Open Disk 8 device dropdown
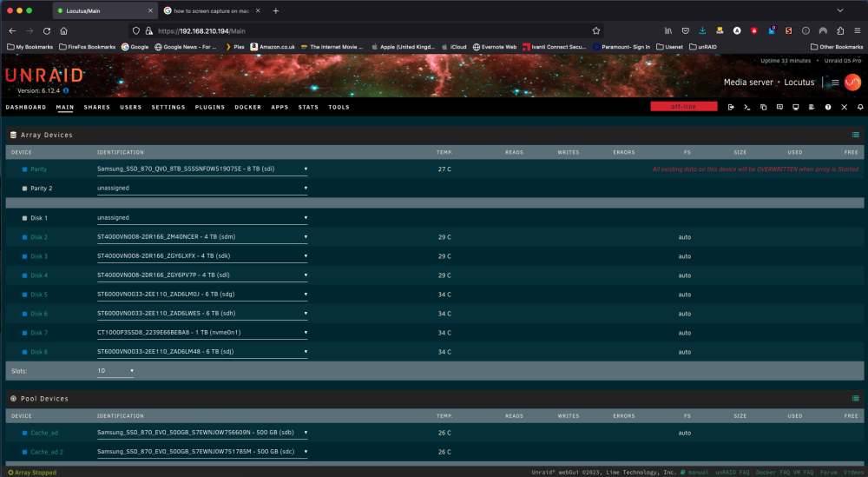 coord(202,352)
